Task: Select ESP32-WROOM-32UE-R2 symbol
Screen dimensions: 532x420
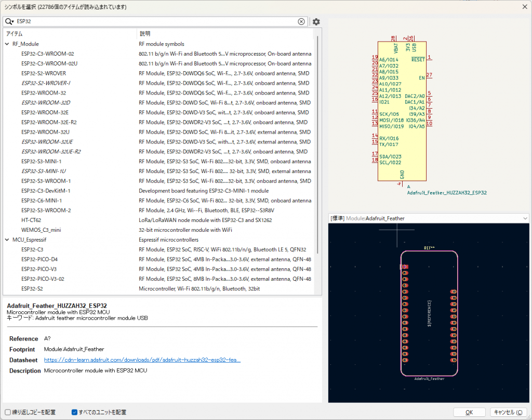Action: click(51, 152)
